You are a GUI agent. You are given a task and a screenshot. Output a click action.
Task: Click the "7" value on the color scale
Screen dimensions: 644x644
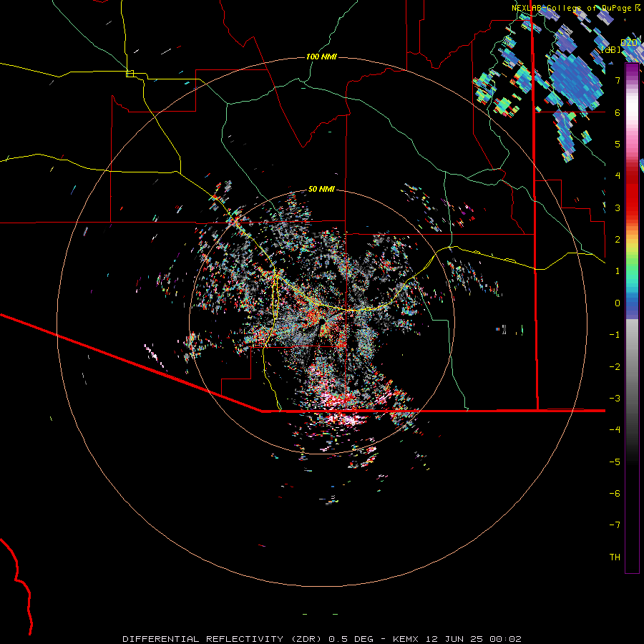(x=618, y=80)
